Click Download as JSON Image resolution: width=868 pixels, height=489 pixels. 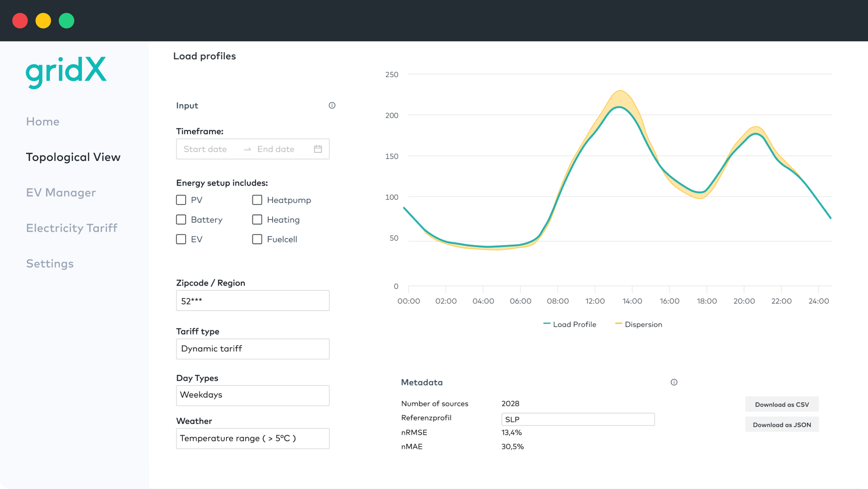click(782, 424)
